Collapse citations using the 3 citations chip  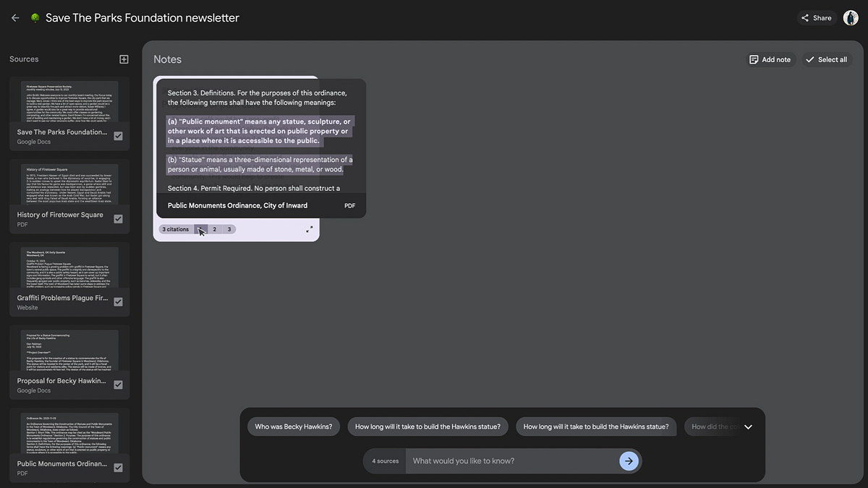175,229
